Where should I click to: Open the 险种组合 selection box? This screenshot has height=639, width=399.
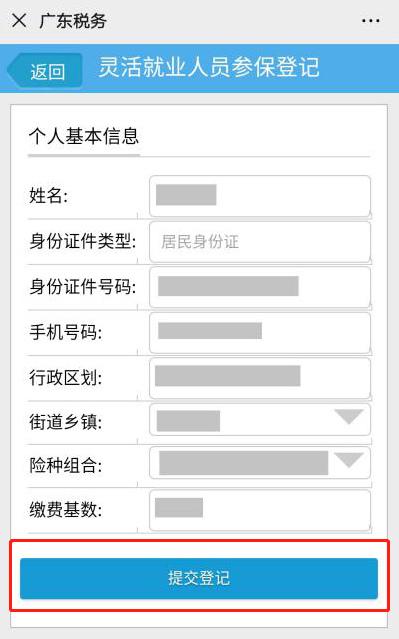coord(260,463)
